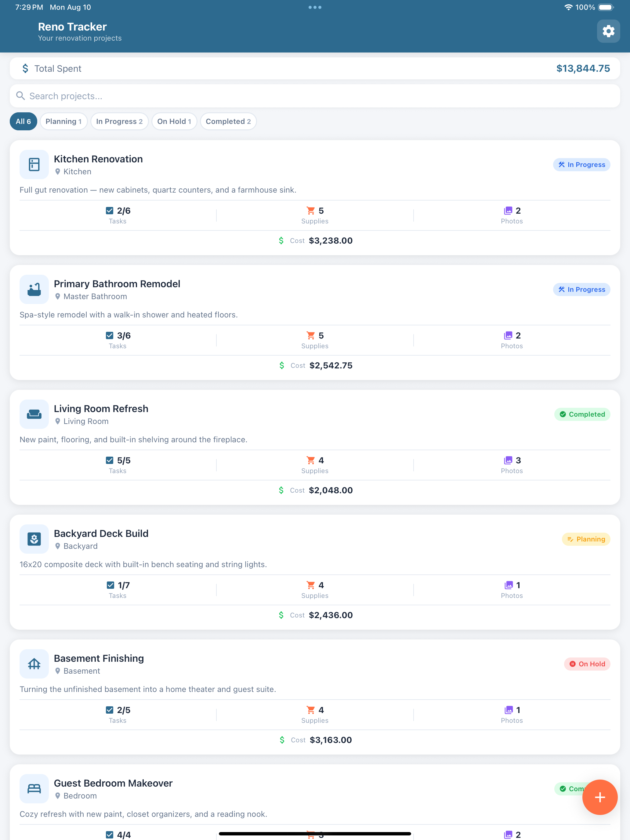Open the Backyard Deck Build project title
This screenshot has height=840, width=630.
(x=101, y=534)
